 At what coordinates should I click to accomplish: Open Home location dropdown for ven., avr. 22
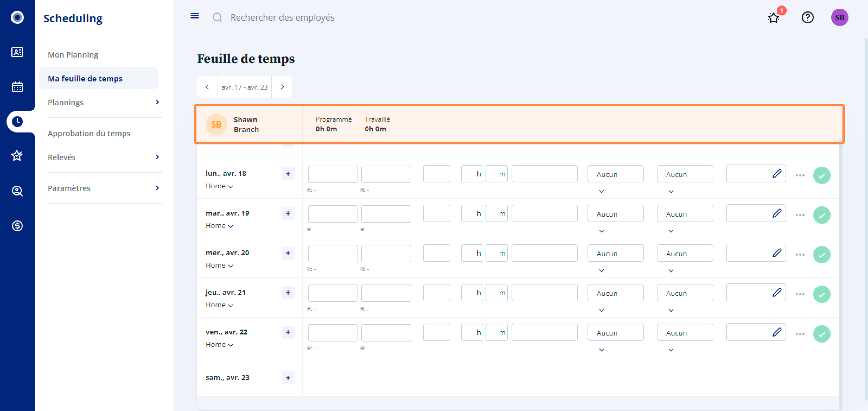[x=219, y=344]
